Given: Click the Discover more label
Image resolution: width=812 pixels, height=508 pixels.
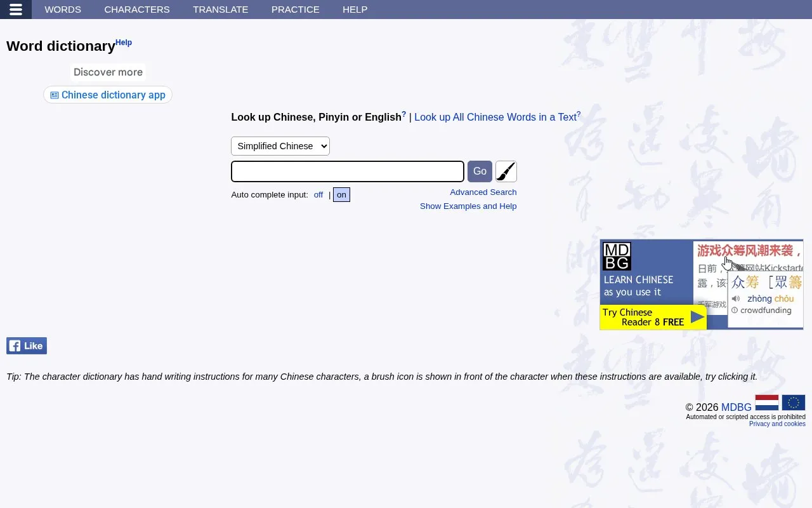Looking at the screenshot, I should (108, 72).
